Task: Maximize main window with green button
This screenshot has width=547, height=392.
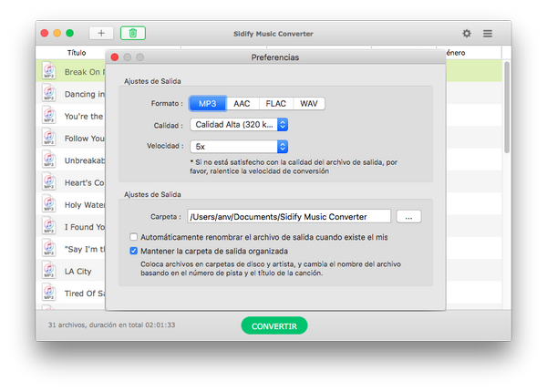Action: tap(70, 33)
